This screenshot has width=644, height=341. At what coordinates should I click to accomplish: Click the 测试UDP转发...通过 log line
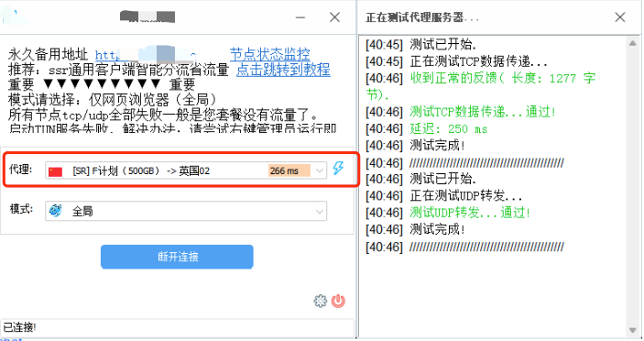point(448,213)
